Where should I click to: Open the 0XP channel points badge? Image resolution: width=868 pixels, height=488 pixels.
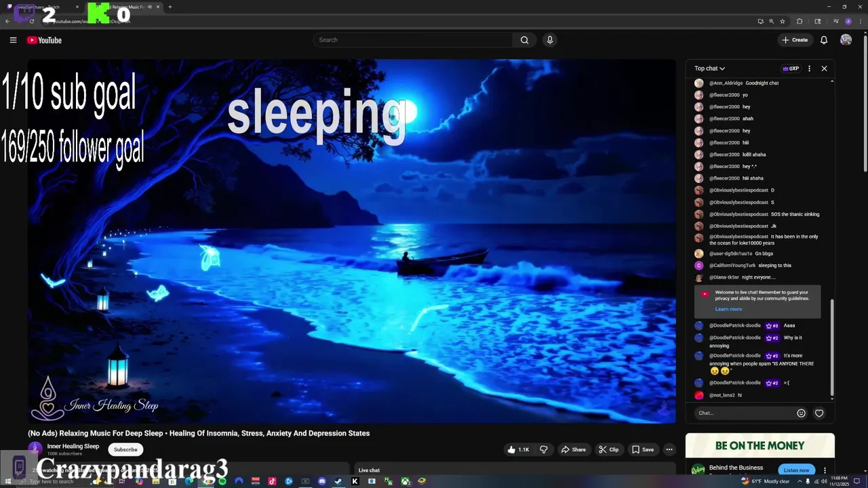[x=791, y=68]
